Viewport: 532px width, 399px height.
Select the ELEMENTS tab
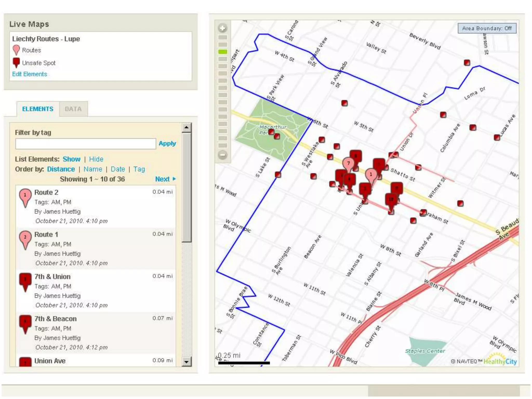[38, 109]
